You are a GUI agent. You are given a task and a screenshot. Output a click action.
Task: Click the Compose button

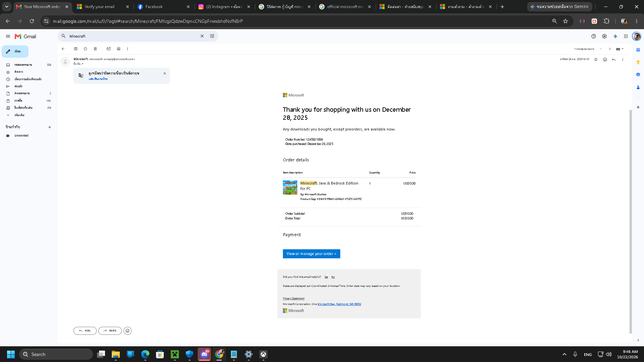[x=15, y=51]
